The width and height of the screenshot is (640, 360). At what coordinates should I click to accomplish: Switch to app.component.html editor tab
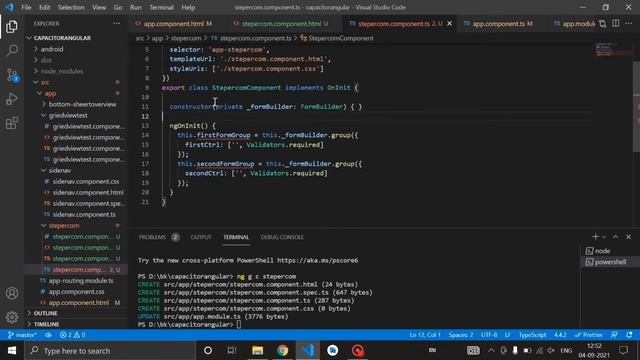(x=177, y=24)
